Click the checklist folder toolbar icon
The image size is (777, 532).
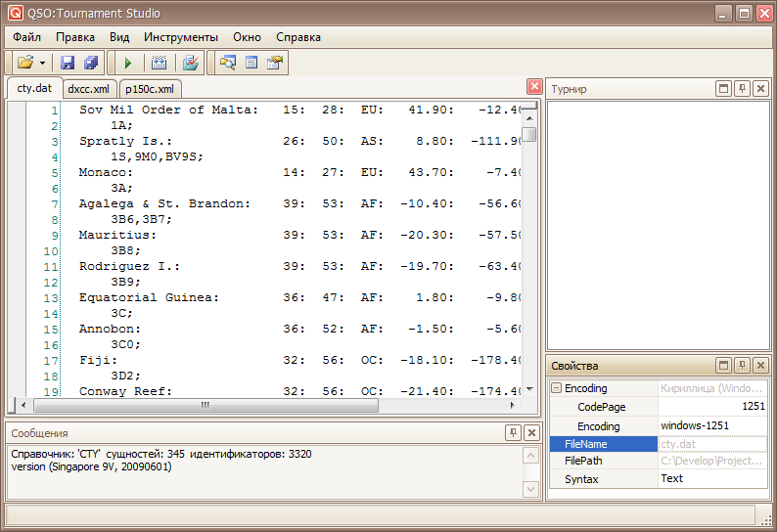[191, 63]
